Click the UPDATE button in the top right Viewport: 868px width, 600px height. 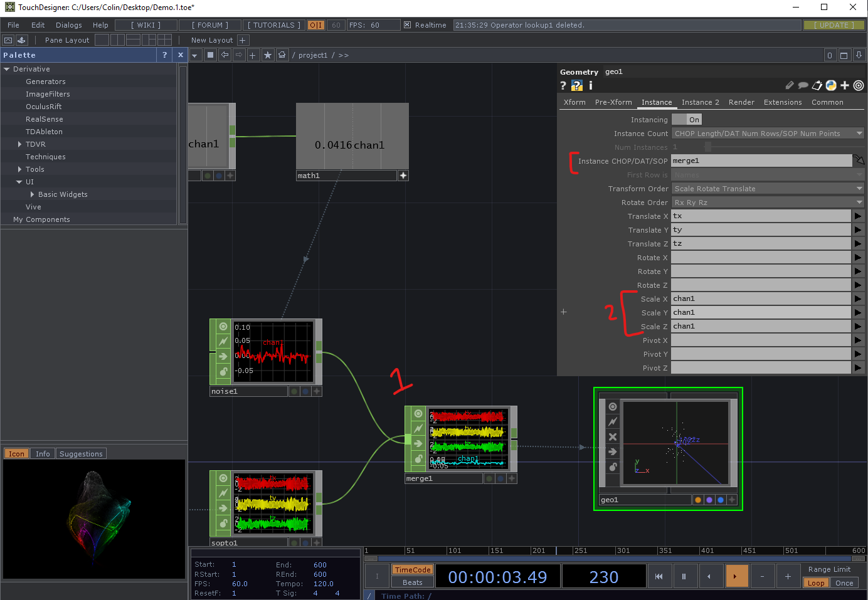click(834, 25)
